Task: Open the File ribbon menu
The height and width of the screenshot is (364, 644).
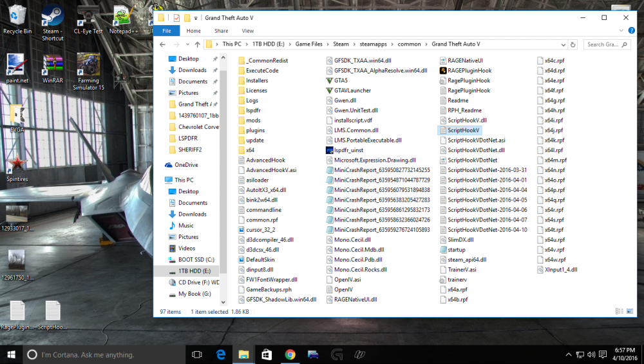Action: pos(166,31)
